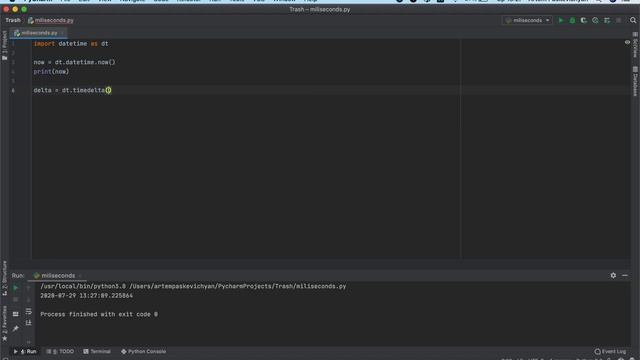640x360 pixels.
Task: Click the miliseconds.py breadcrumb in the navigation bar
Action: pos(51,20)
